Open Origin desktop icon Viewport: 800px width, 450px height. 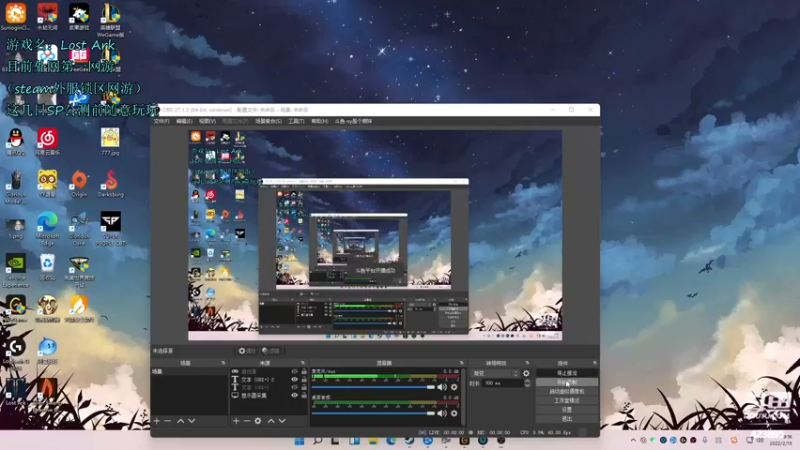click(x=79, y=183)
